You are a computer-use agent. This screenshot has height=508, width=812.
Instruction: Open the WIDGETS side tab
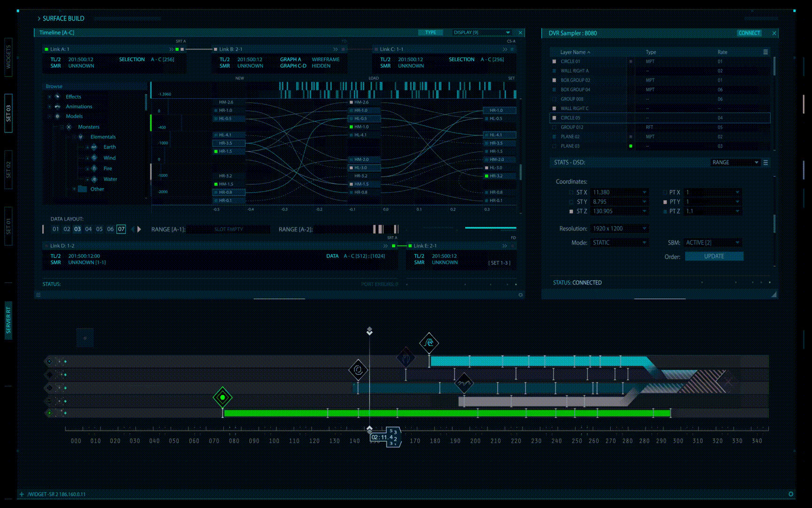pyautogui.click(x=8, y=57)
